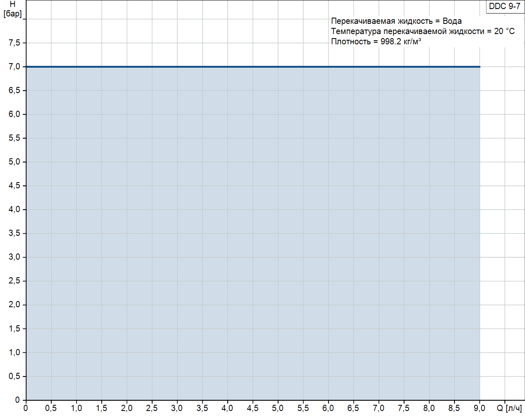
Task: Click the Q [л/ч] horizontal axis title
Action: coord(509,408)
